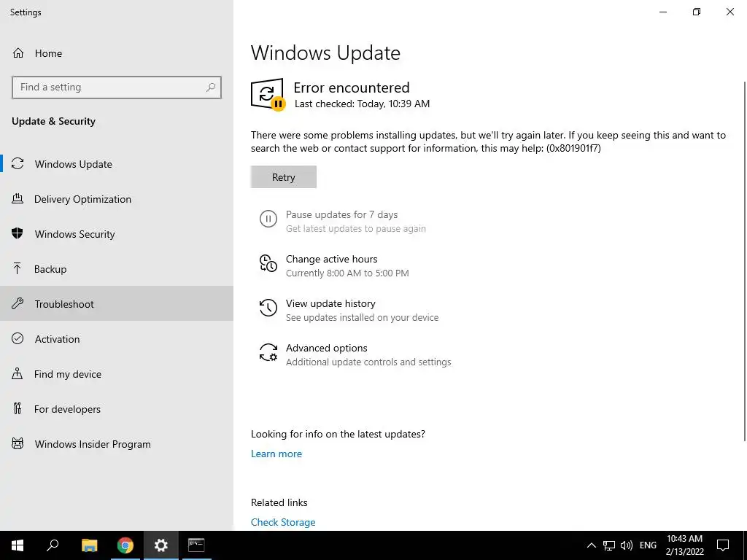The height and width of the screenshot is (560, 747).
Task: Select Find my device
Action: pos(117,374)
